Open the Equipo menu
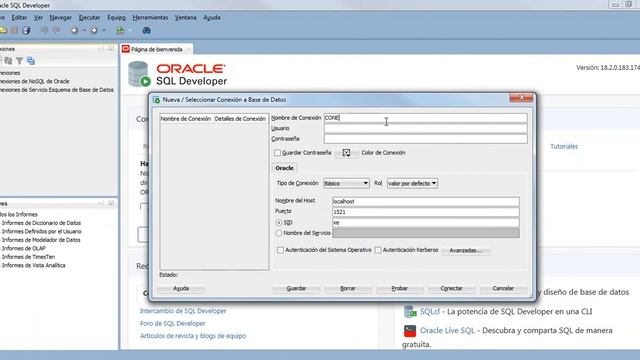This screenshot has width=640, height=360. 116,18
